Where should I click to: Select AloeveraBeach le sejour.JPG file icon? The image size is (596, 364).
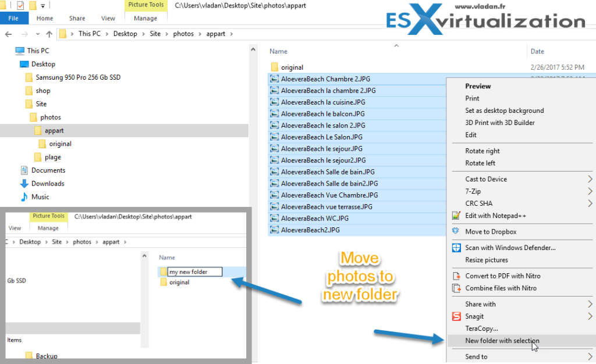pyautogui.click(x=274, y=148)
